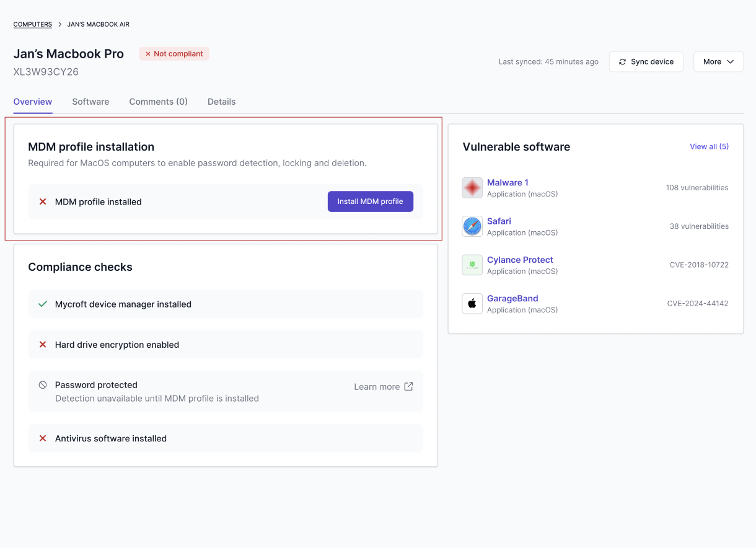Open View all (5) vulnerable software

pyautogui.click(x=710, y=147)
